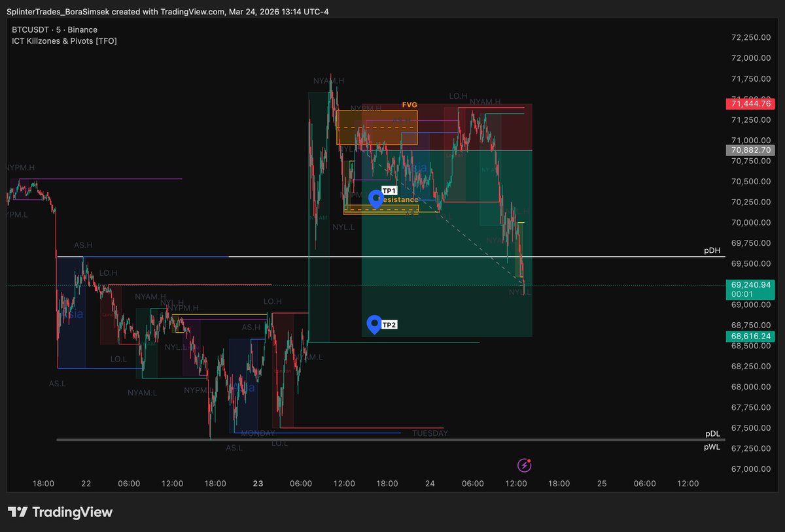Click the blue TP2 pin marker
785x532 pixels.
pos(374,324)
